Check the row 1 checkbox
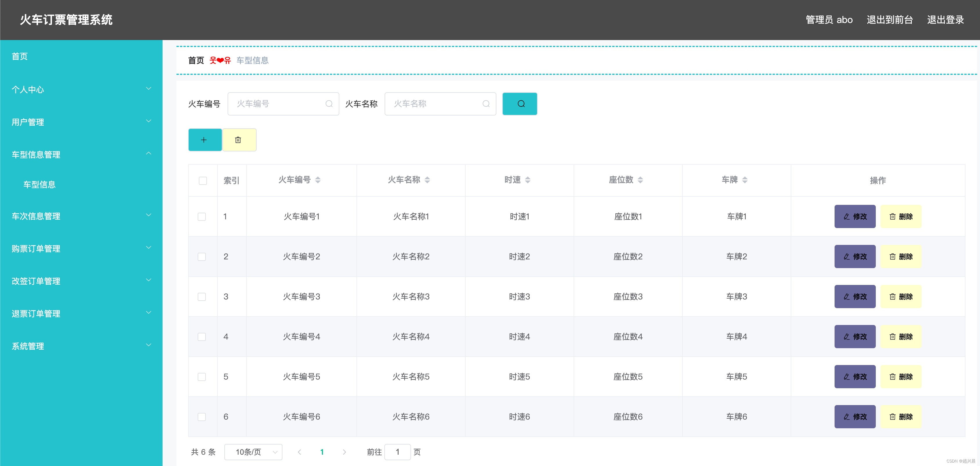 pyautogui.click(x=202, y=217)
